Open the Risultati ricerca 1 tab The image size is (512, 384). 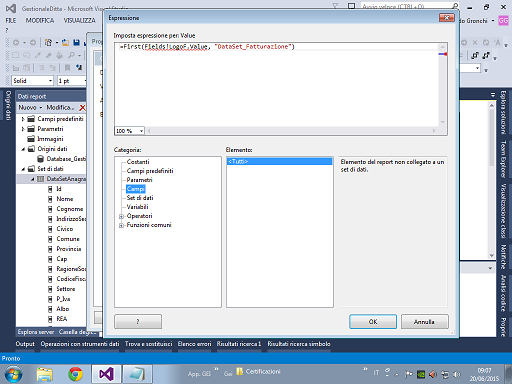coord(239,344)
